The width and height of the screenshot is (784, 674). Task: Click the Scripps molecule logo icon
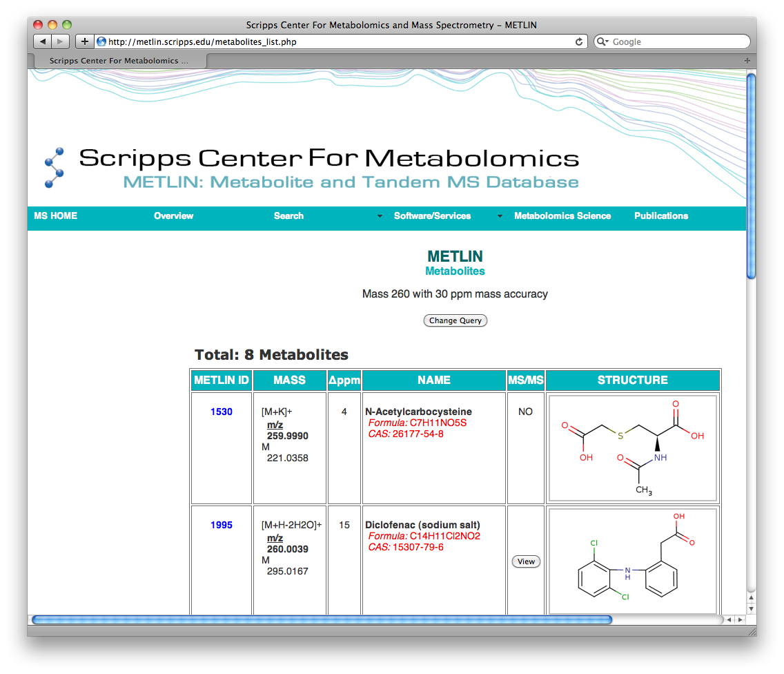click(x=54, y=168)
